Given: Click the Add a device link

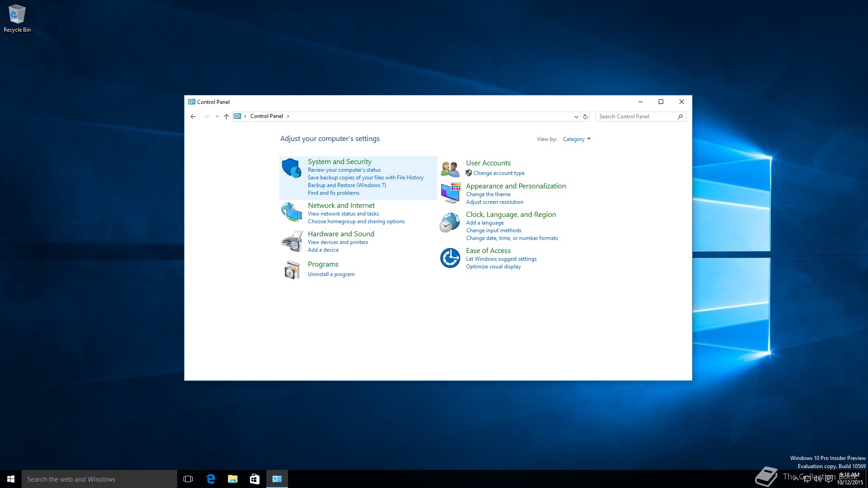Looking at the screenshot, I should [x=323, y=250].
